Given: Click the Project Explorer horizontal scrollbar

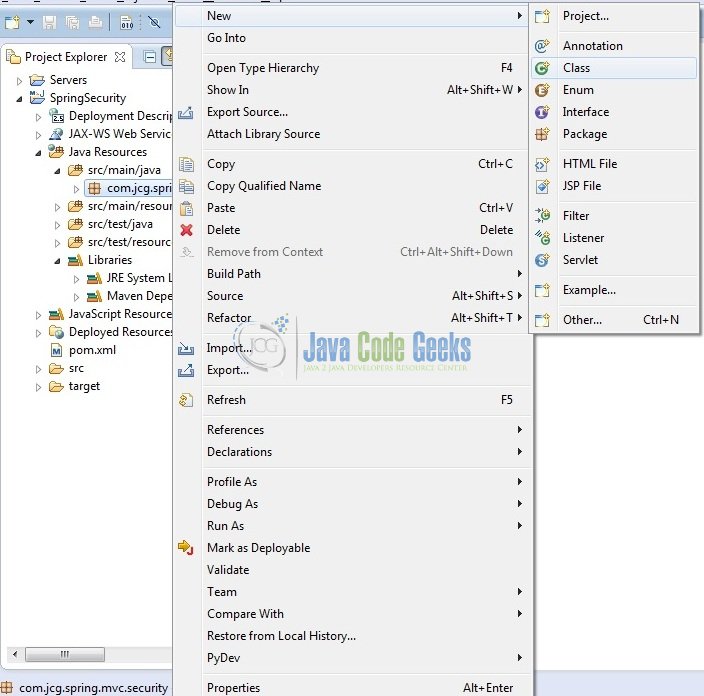Looking at the screenshot, I should pyautogui.click(x=65, y=654).
